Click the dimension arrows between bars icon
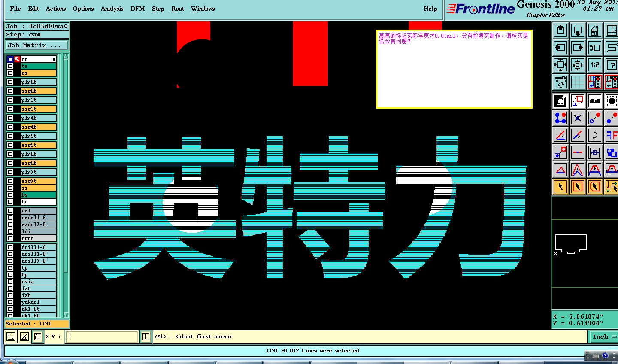The height and width of the screenshot is (364, 618). coord(595,152)
